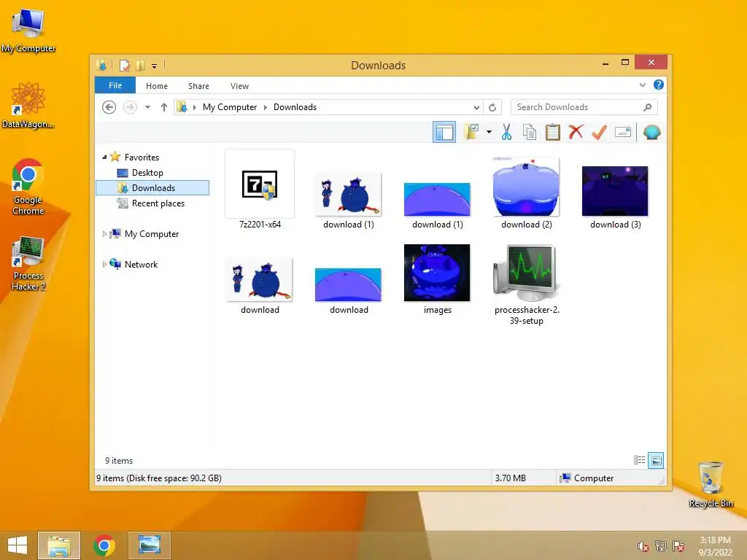Image resolution: width=747 pixels, height=560 pixels.
Task: Open the File menu tab
Action: click(x=115, y=85)
